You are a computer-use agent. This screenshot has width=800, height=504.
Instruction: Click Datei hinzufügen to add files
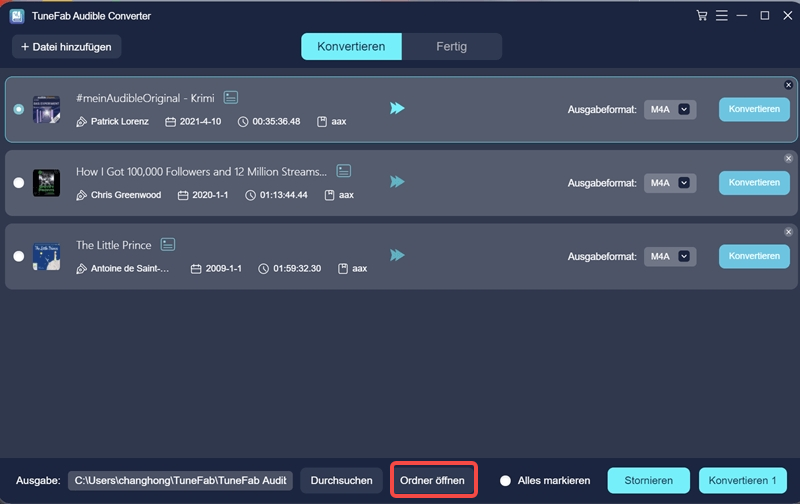[x=66, y=47]
